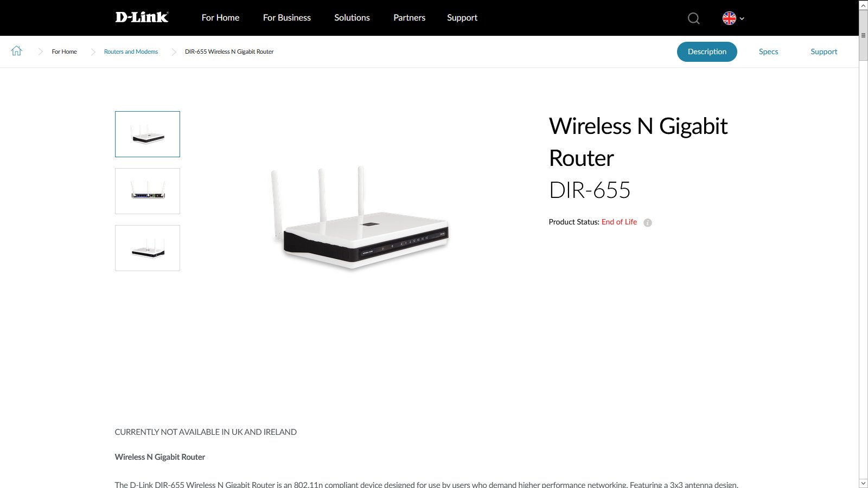The width and height of the screenshot is (868, 488).
Task: Click the scrollbar down arrow
Action: 863,483
